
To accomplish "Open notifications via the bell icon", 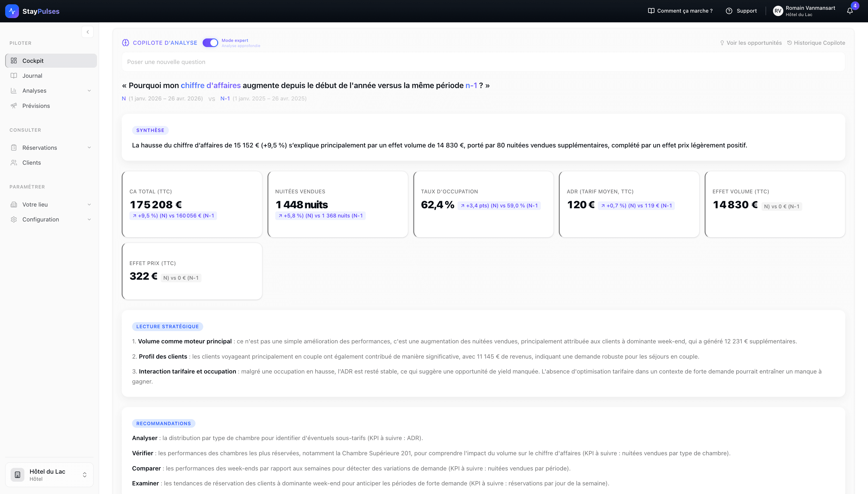I will tap(850, 11).
